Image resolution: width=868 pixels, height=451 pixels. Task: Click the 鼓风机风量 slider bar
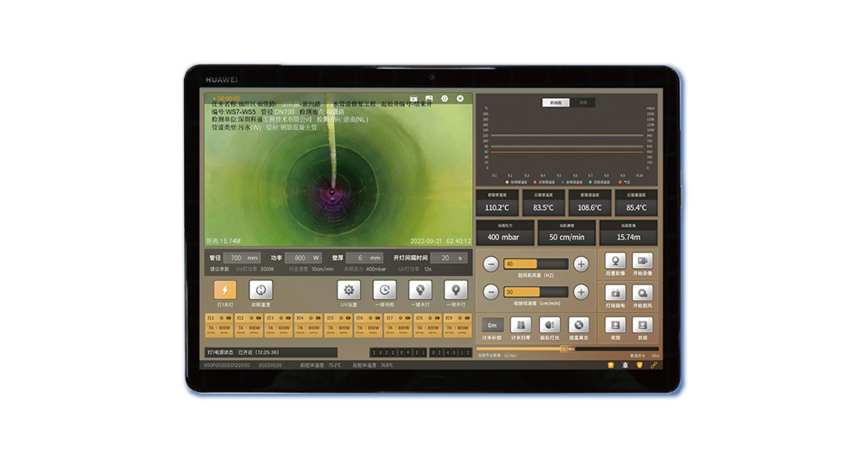[x=536, y=264]
